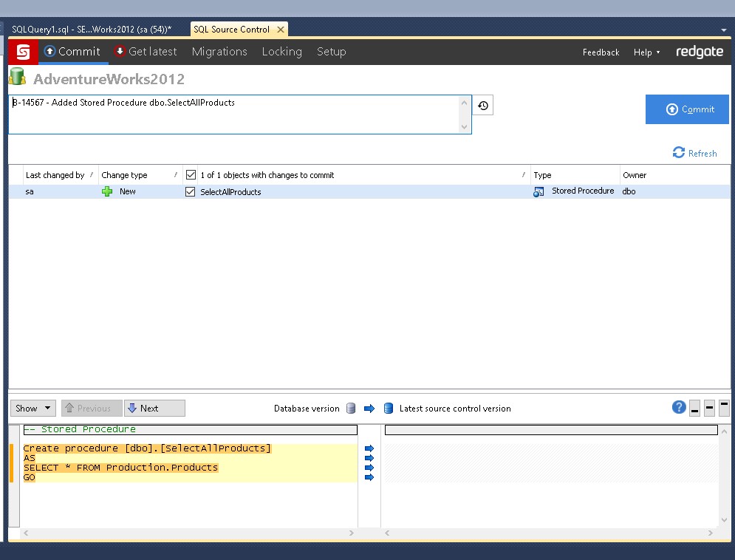Image resolution: width=735 pixels, height=560 pixels.
Task: Select the SelectAllProducts row name
Action: (x=230, y=192)
